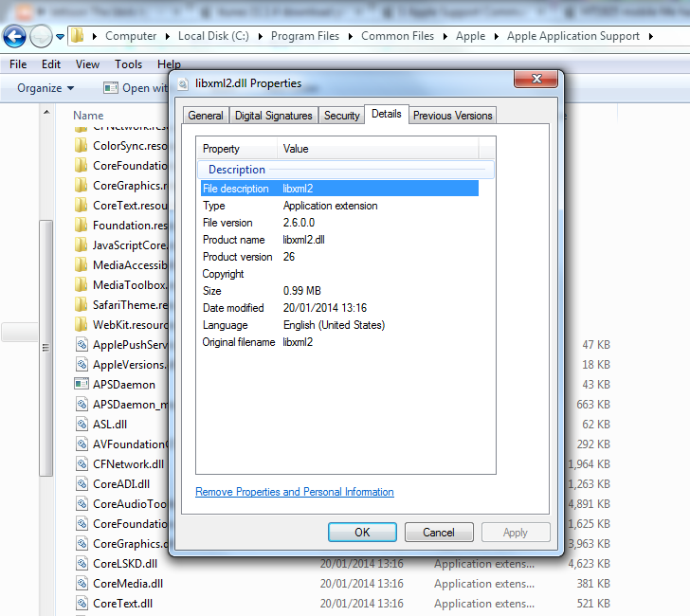This screenshot has width=690, height=616.
Task: Click the WebKit resources folder icon
Action: pyautogui.click(x=81, y=325)
